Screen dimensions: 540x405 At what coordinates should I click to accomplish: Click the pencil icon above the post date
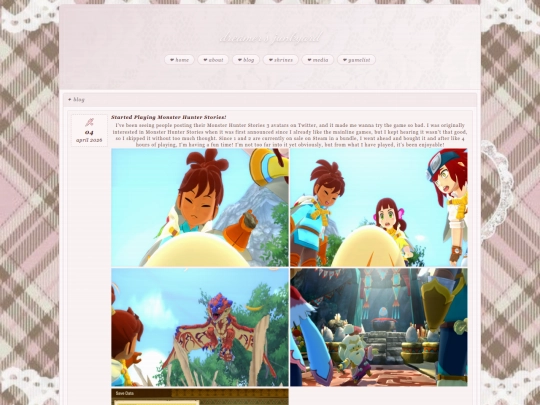(89, 122)
